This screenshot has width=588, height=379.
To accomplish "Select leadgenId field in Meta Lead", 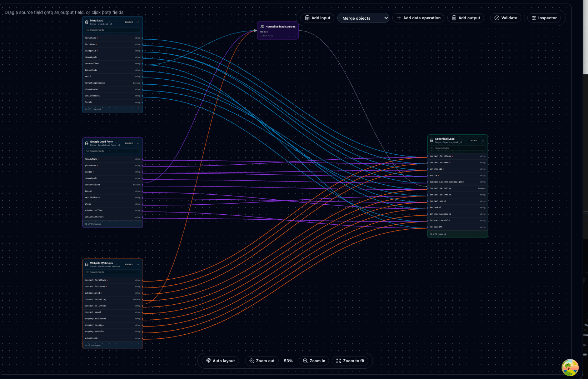I will 113,51.
